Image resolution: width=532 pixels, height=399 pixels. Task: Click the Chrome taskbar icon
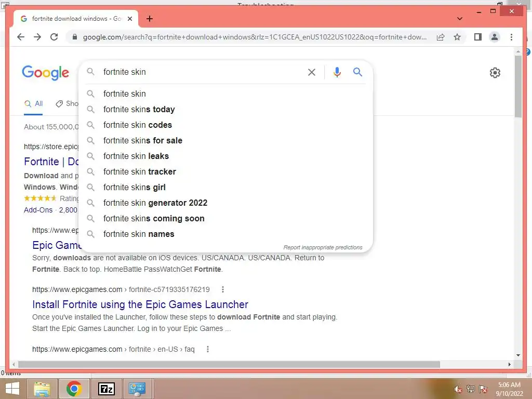coord(74,389)
